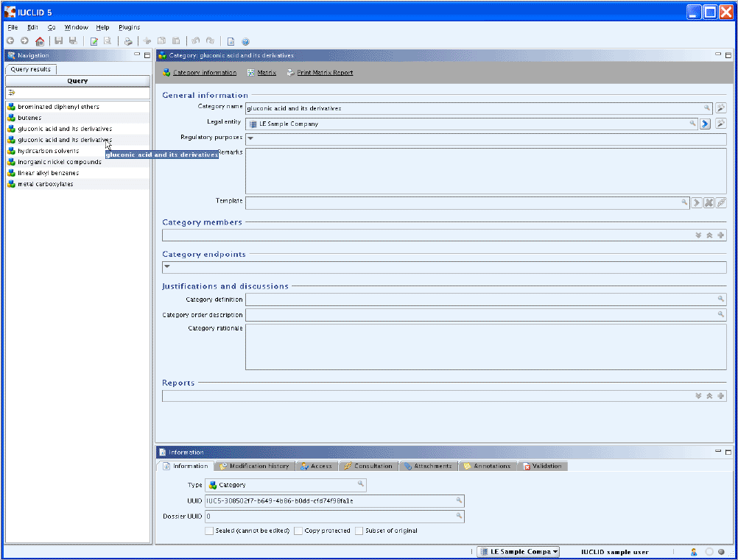Switch to the Attachments tab
The width and height of the screenshot is (738, 560).
[429, 466]
